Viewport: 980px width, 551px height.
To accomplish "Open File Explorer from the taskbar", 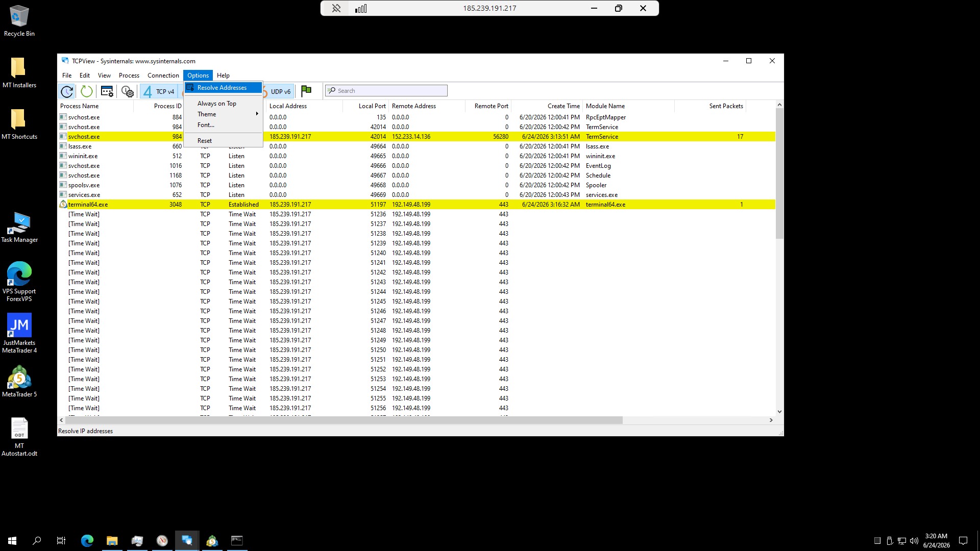I will click(112, 541).
